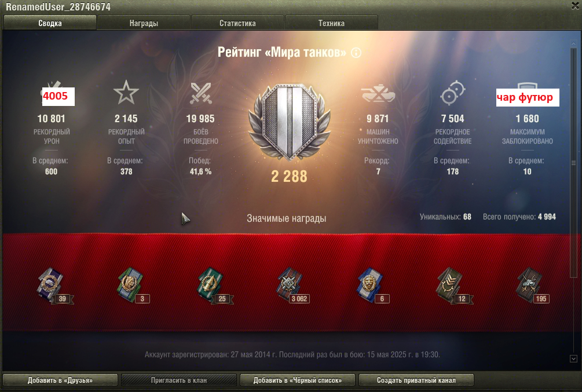582x392 pixels.
Task: Click the crossed swords icon for Боёв проведено
Action: point(201,93)
